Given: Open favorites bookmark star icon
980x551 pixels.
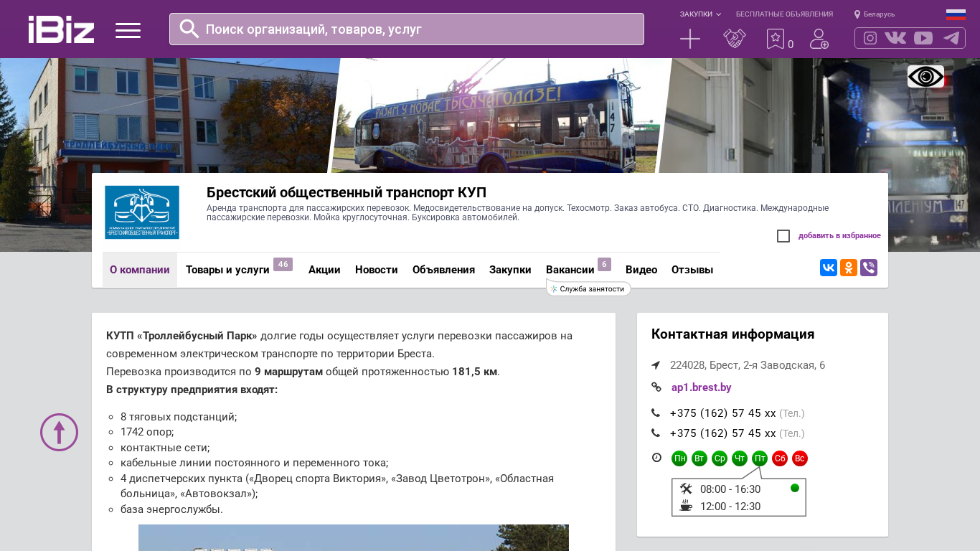Looking at the screenshot, I should [x=776, y=39].
